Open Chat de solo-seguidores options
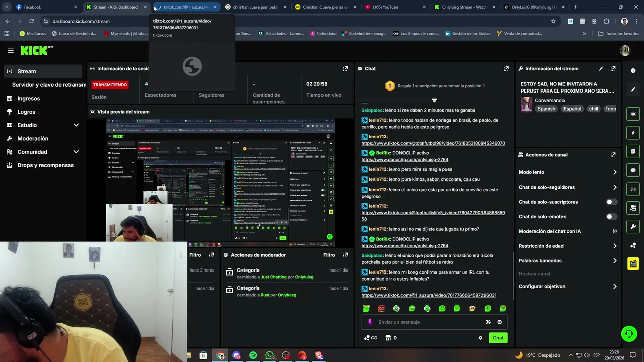 point(568,187)
